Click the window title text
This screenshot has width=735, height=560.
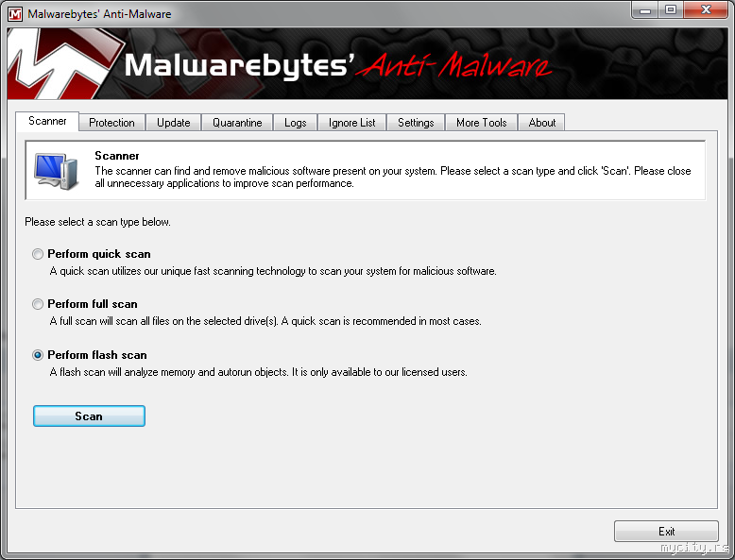click(x=99, y=14)
